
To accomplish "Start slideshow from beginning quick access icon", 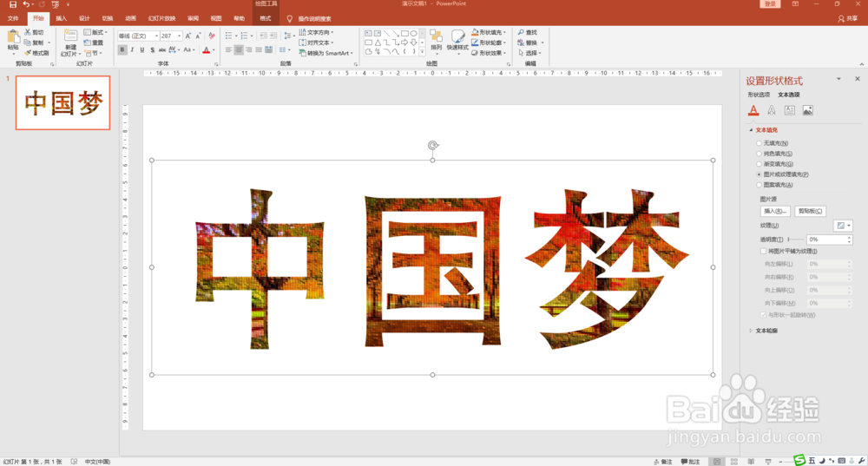I will point(56,4).
